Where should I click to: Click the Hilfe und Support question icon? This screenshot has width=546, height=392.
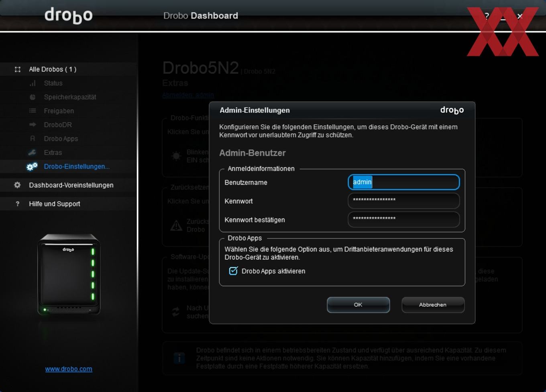[17, 204]
